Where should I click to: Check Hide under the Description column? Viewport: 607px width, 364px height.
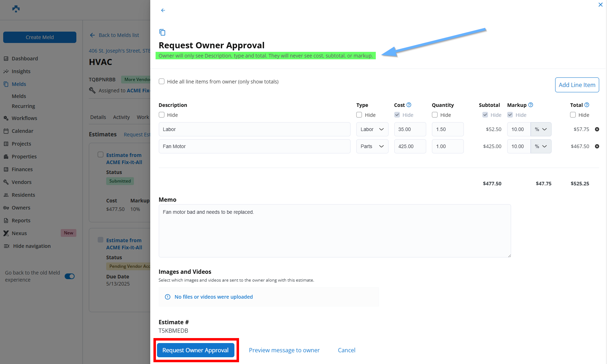(162, 115)
